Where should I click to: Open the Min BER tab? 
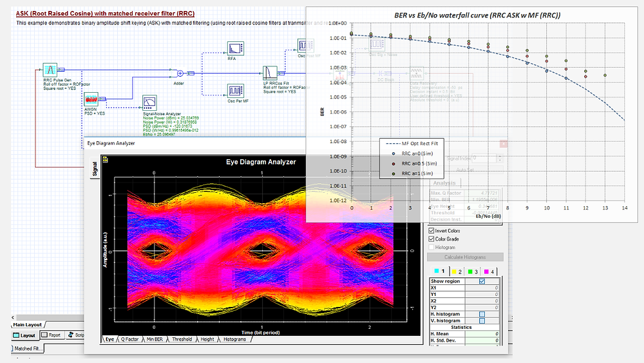pos(155,339)
